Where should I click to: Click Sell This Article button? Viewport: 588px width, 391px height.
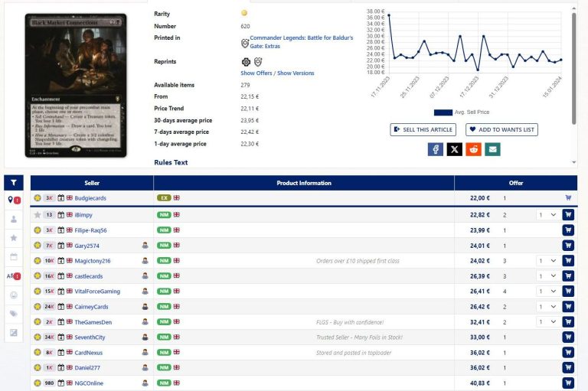point(423,130)
